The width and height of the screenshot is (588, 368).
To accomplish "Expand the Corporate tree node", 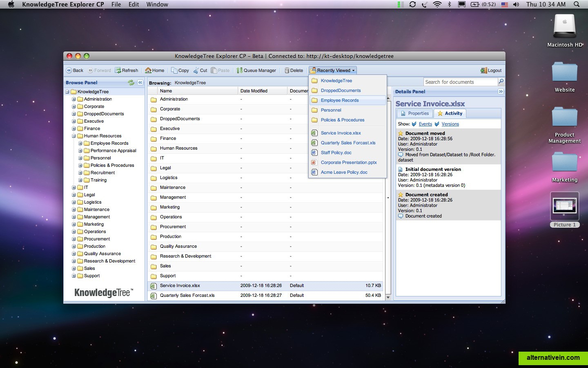I will pos(74,107).
